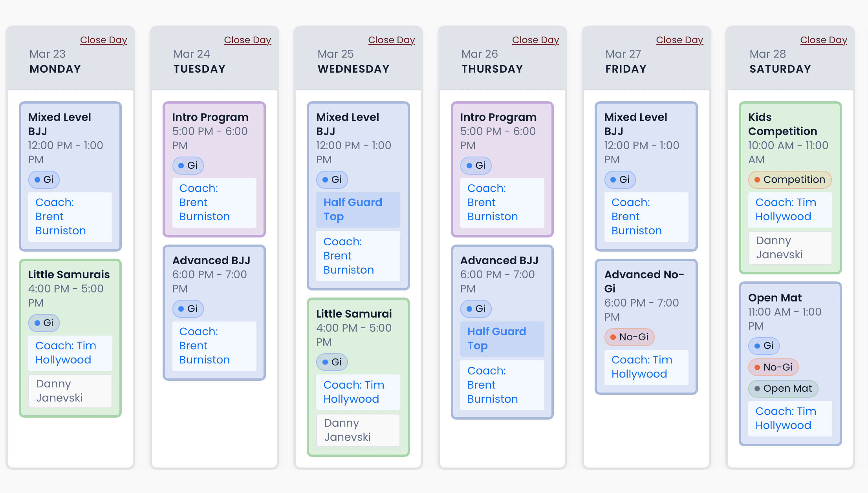Click Close Day link for Monday Mar 23
Image resolution: width=868 pixels, height=493 pixels.
(x=103, y=40)
